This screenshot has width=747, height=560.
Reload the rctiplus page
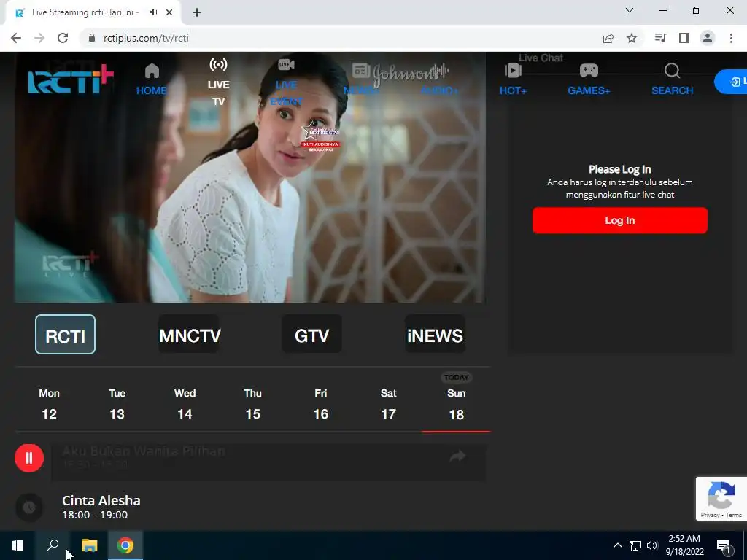point(63,38)
